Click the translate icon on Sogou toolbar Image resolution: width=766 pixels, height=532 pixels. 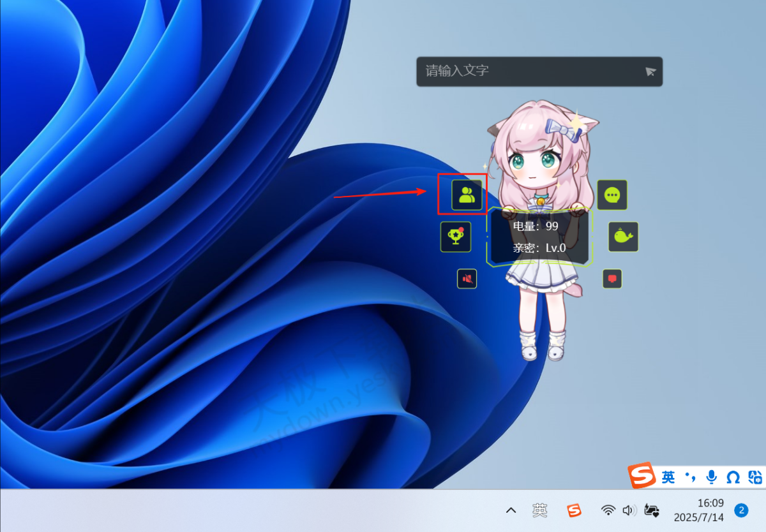755,477
